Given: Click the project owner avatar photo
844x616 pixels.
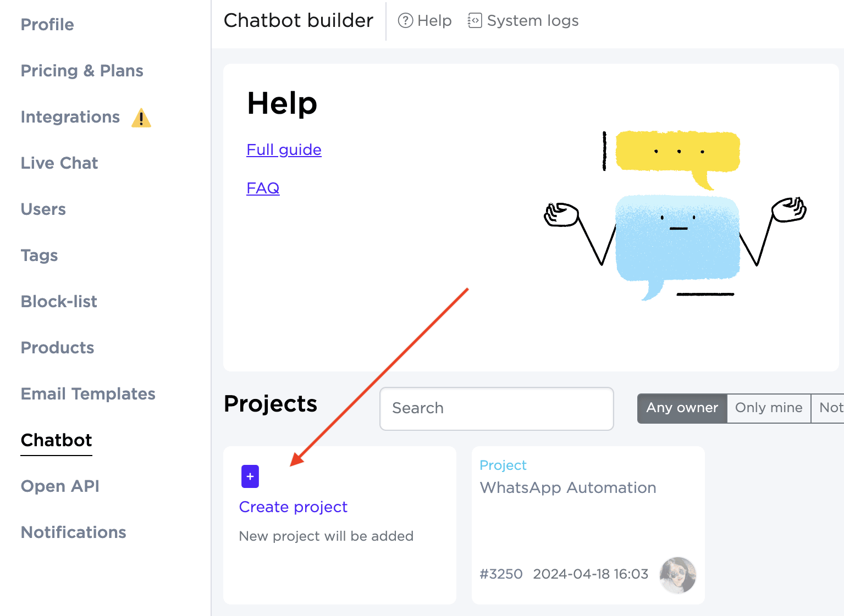Looking at the screenshot, I should click(x=677, y=575).
